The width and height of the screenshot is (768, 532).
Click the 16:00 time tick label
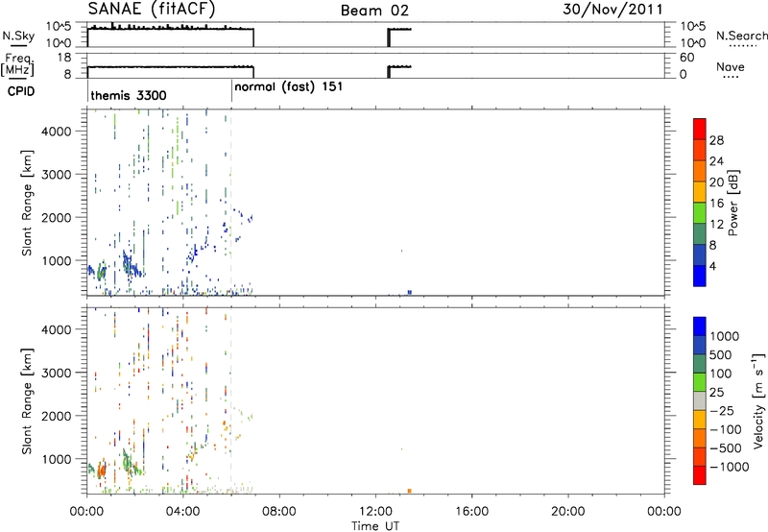pyautogui.click(x=471, y=512)
